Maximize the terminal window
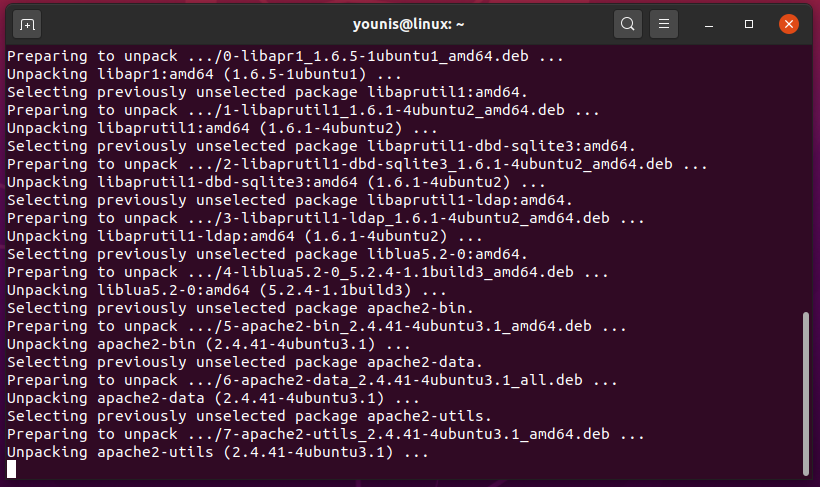Viewport: 820px width, 487px height. pos(749,24)
